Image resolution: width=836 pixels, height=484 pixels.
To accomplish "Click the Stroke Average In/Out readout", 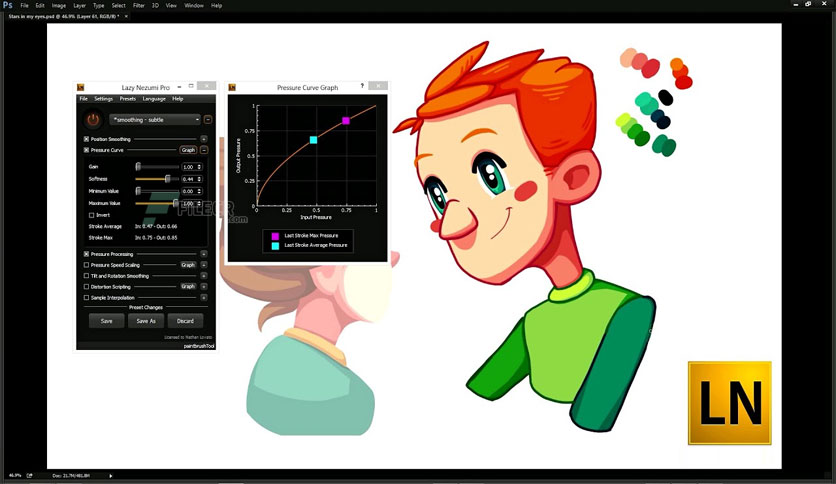I will tap(156, 227).
